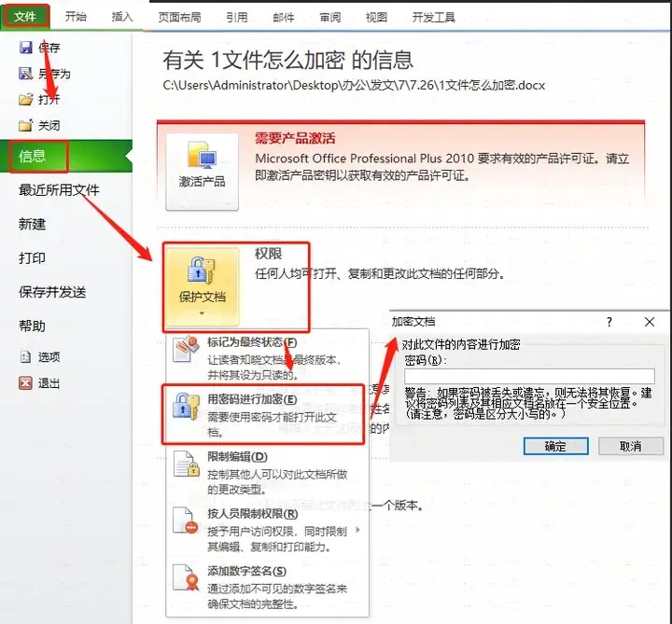Click the Mark as Final icon
The height and width of the screenshot is (624, 672).
(186, 349)
